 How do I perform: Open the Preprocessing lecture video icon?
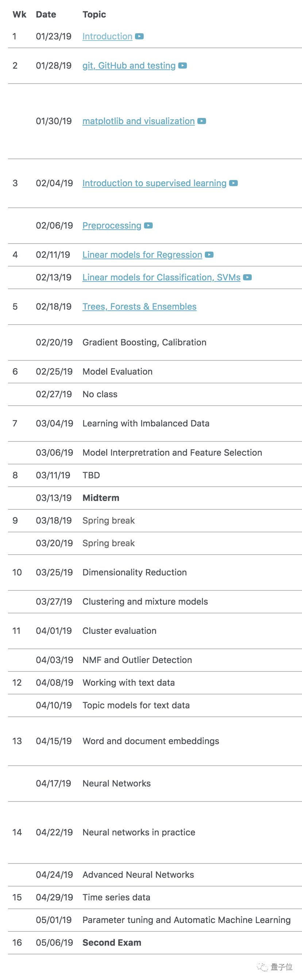coord(148,226)
